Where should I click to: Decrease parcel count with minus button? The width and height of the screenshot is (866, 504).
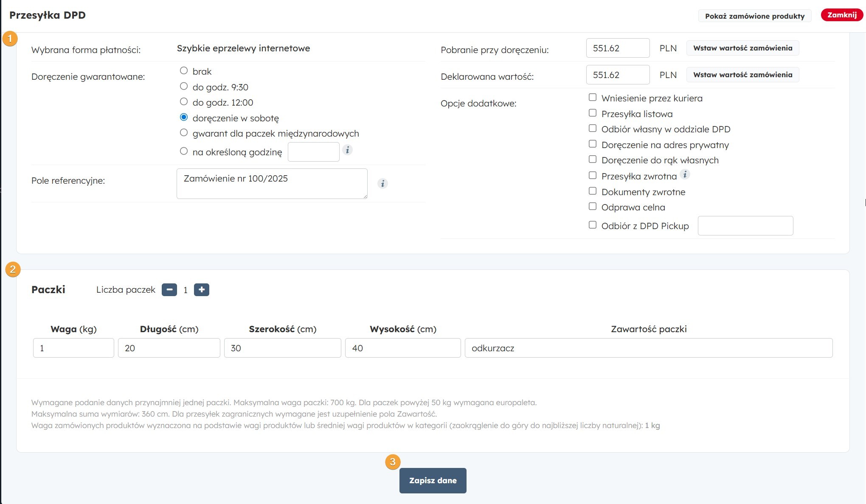click(x=169, y=290)
